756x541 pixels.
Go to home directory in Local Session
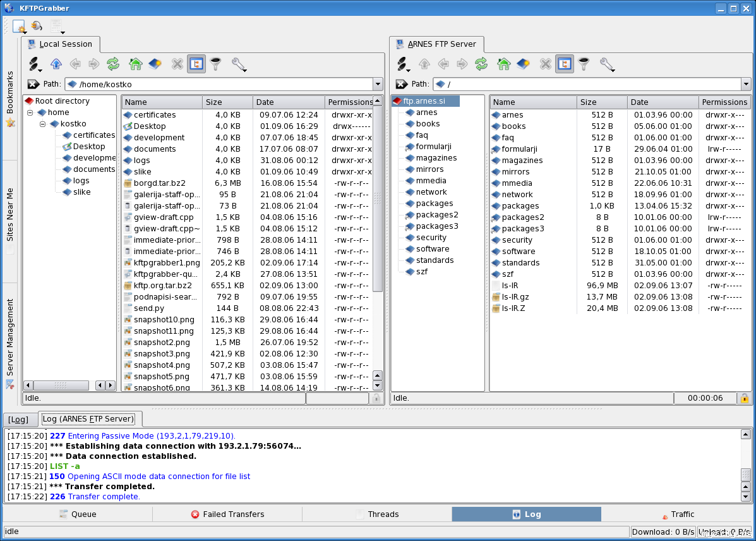pyautogui.click(x=135, y=64)
